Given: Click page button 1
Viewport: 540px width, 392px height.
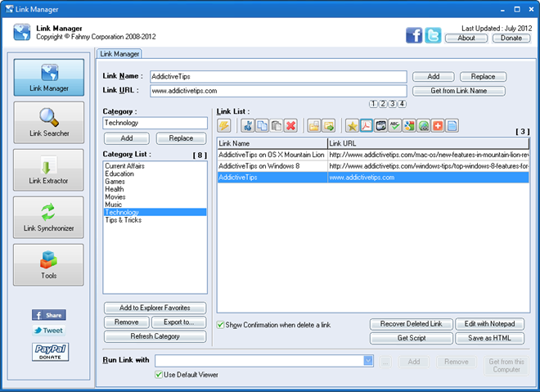Looking at the screenshot, I should click(x=373, y=104).
